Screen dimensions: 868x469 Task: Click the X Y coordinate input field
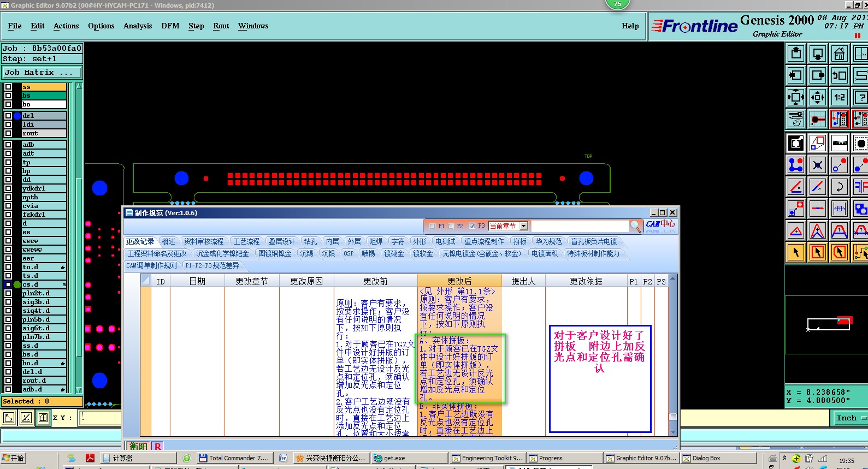click(101, 418)
